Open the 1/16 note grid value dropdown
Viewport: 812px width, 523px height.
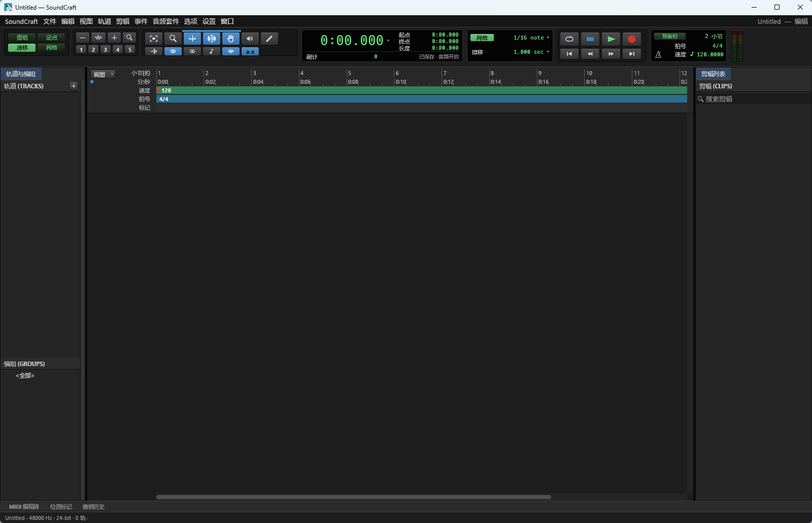[x=531, y=38]
